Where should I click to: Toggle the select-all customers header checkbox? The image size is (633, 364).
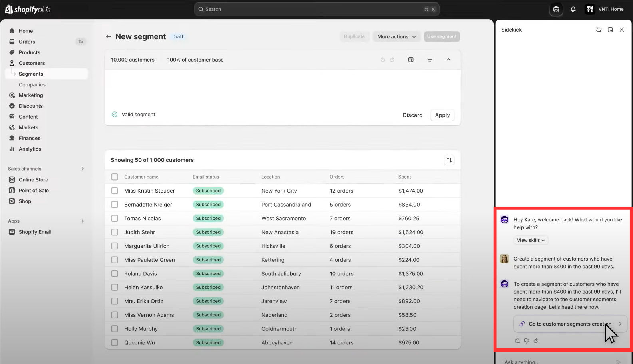(x=115, y=177)
